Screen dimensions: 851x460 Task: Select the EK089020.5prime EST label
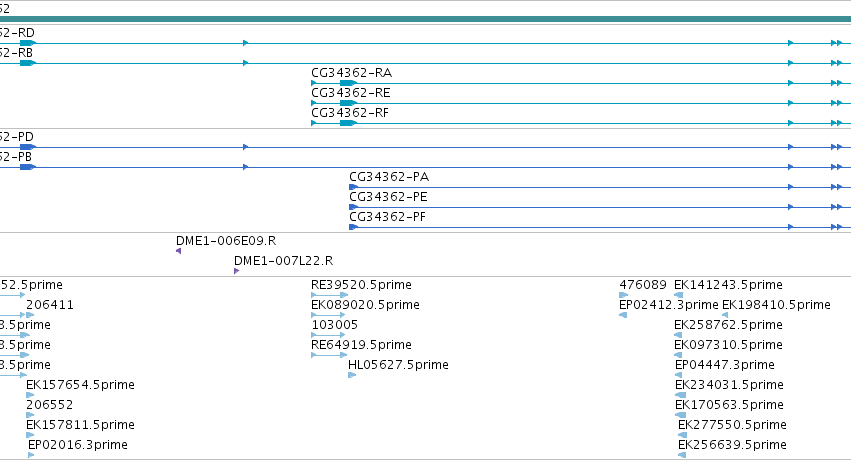click(365, 305)
